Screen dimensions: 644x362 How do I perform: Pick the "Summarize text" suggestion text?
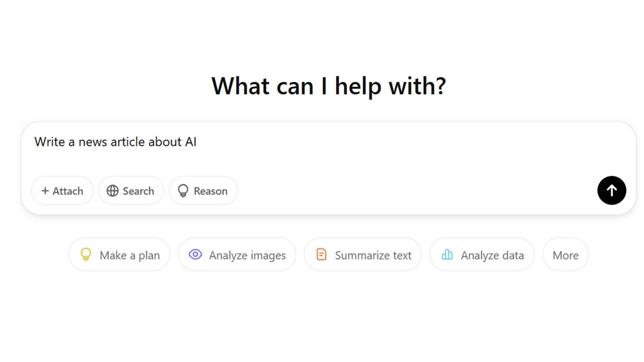tap(373, 255)
